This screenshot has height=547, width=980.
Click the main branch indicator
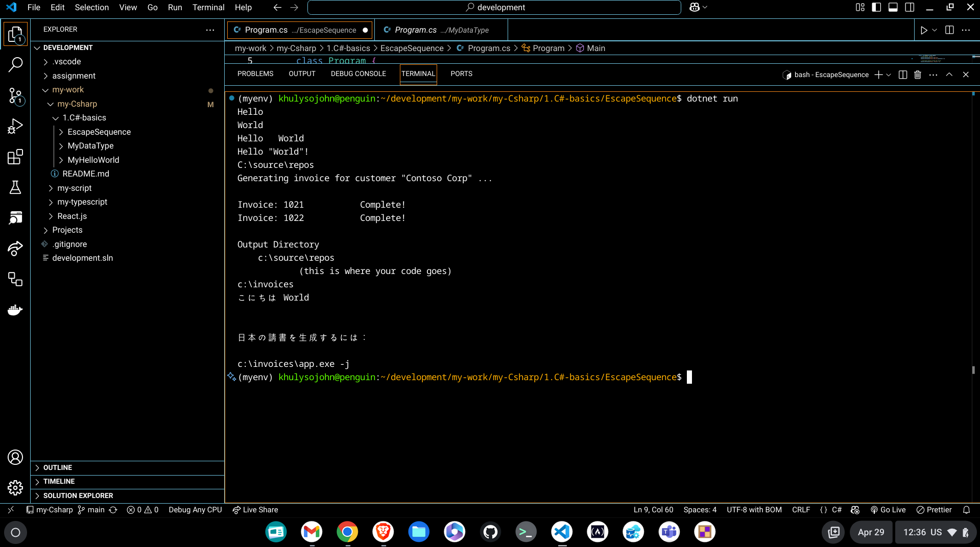pos(91,510)
